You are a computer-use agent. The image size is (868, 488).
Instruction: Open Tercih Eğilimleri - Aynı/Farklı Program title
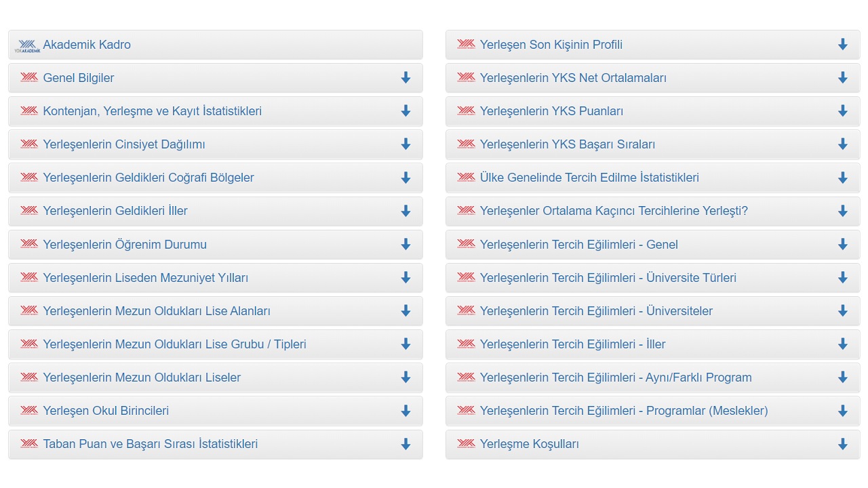coord(616,378)
